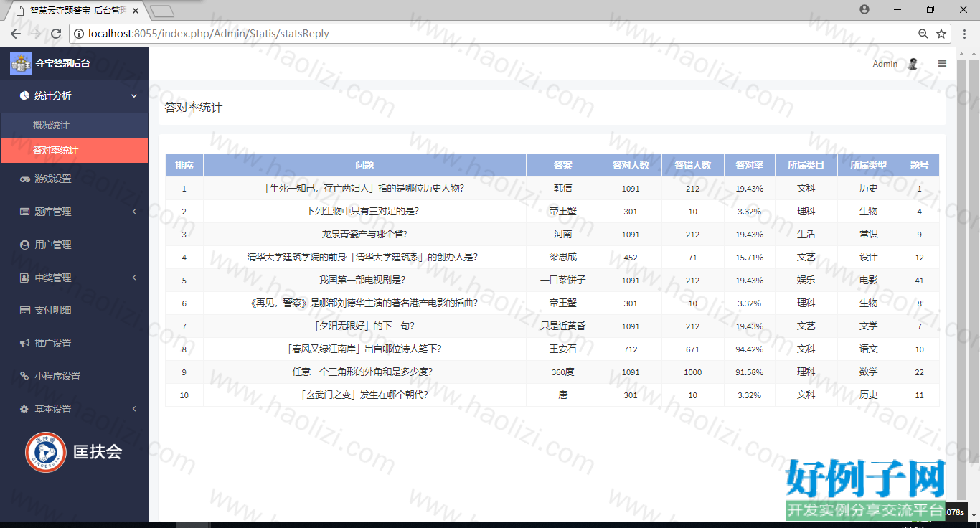Click the 题号 column header
The height and width of the screenshot is (528, 980).
920,166
